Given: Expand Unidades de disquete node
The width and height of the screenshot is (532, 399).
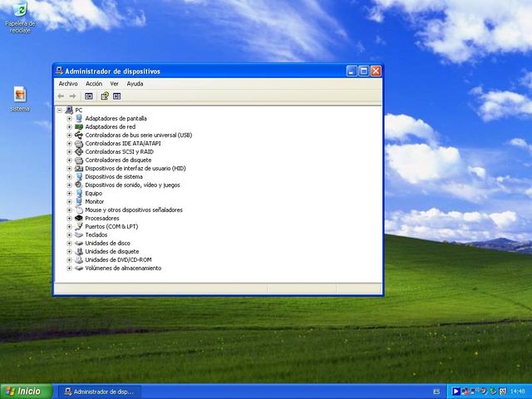Looking at the screenshot, I should (69, 251).
